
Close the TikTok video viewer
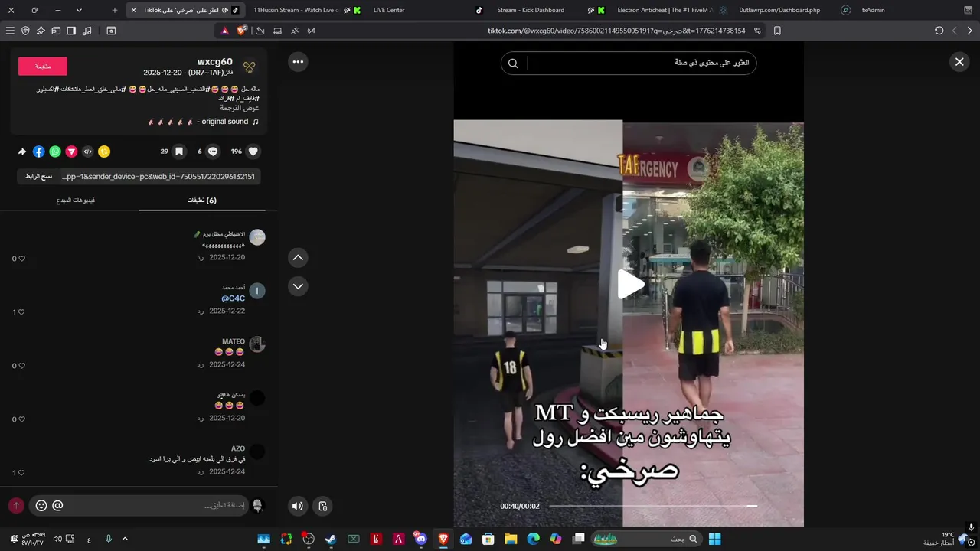coord(959,62)
